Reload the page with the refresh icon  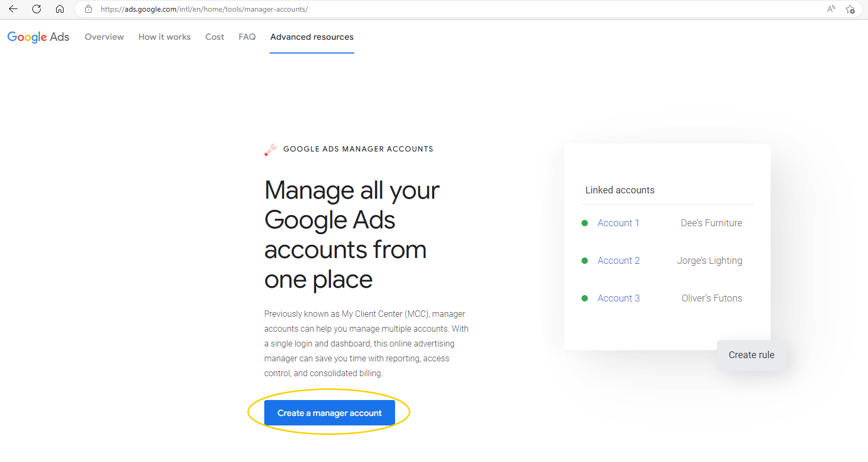pos(37,9)
